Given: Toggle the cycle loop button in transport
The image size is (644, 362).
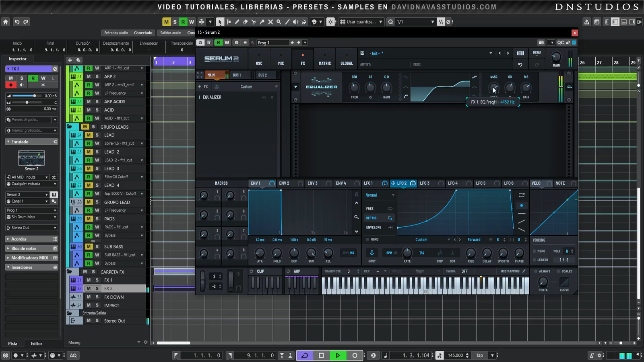Looking at the screenshot, I should coord(305,355).
